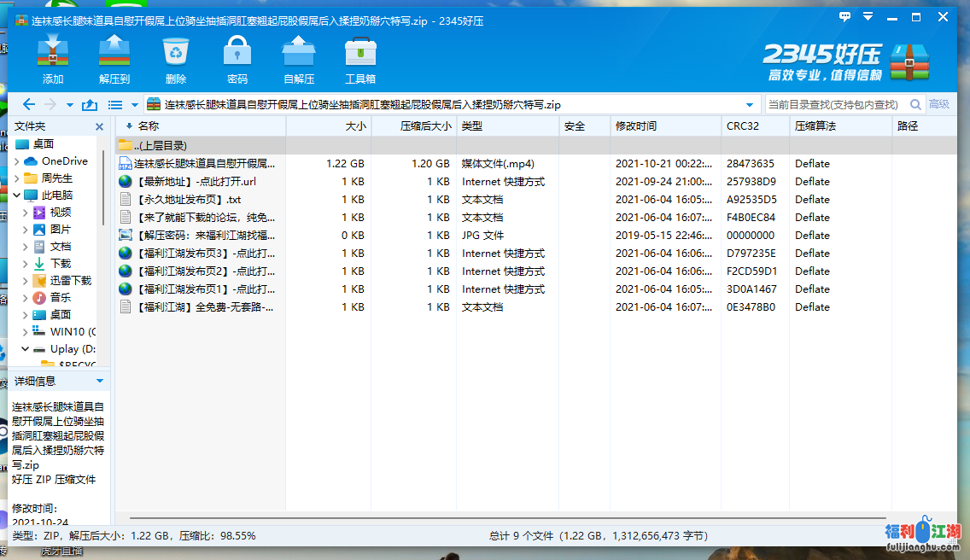Screen dimensions: 970x560
Task: Click into the 当前目录查找 search field
Action: pos(833,105)
